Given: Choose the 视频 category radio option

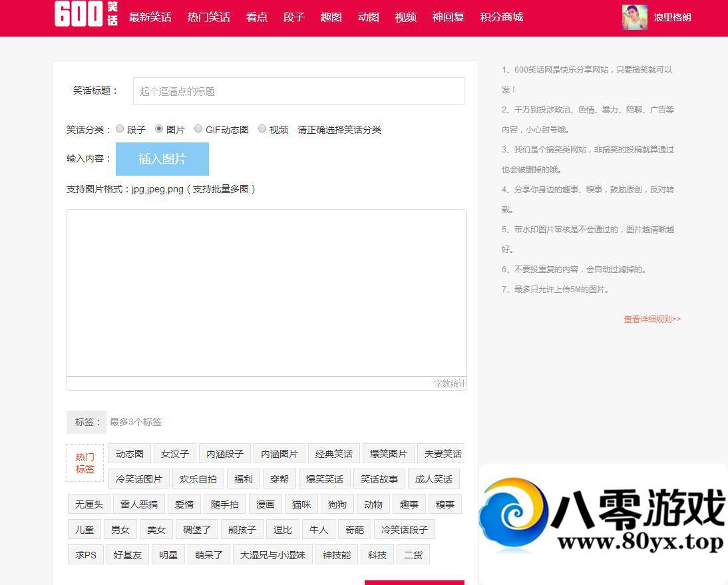Looking at the screenshot, I should (262, 129).
